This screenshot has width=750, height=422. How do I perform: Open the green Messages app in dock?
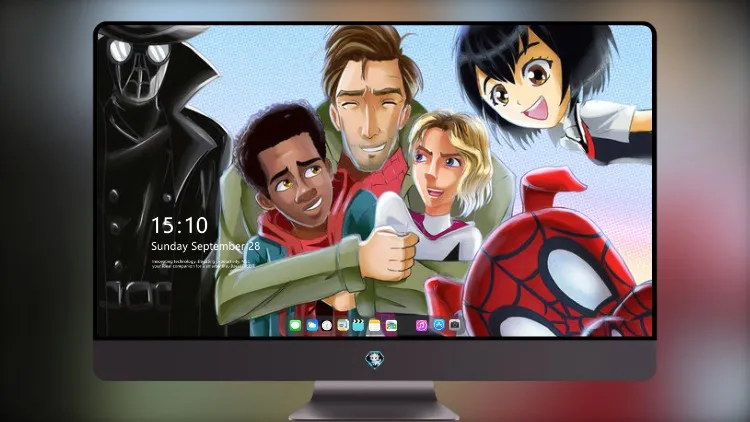pyautogui.click(x=295, y=325)
